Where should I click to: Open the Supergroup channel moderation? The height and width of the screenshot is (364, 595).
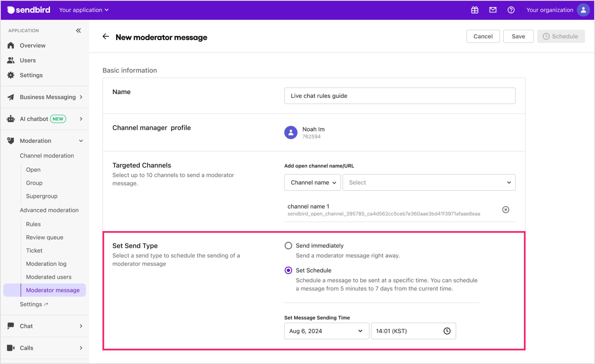coord(42,196)
